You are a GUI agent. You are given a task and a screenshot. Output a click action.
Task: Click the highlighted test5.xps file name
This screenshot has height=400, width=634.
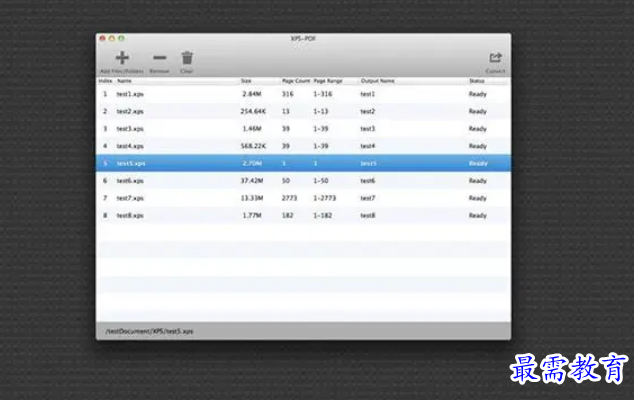click(x=131, y=163)
